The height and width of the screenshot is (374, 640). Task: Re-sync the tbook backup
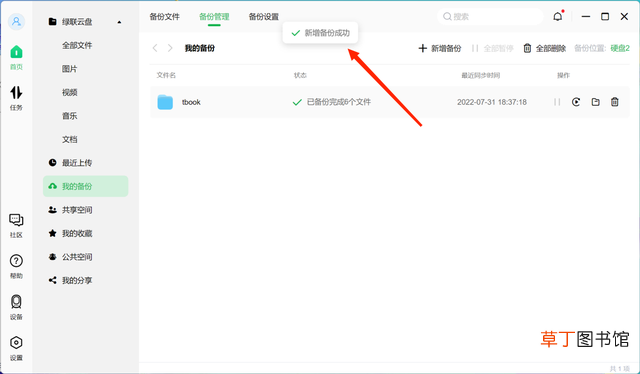pyautogui.click(x=576, y=102)
